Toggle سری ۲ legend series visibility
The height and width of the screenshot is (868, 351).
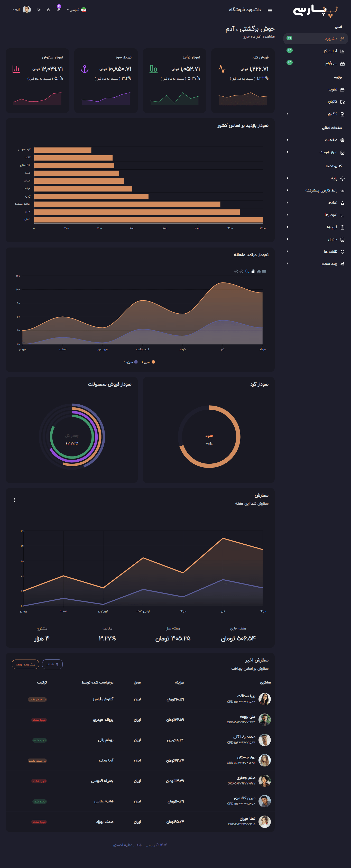point(130,362)
